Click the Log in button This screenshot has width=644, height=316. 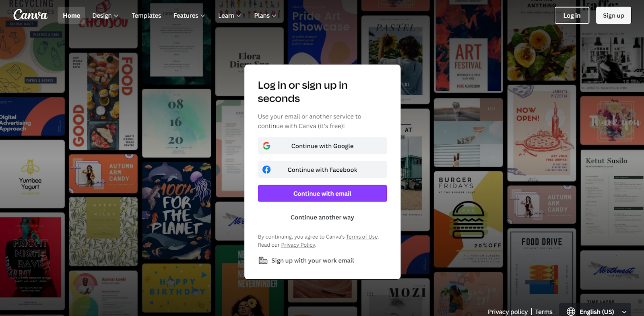572,15
